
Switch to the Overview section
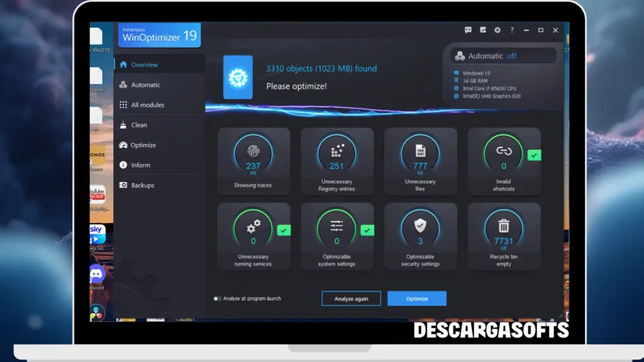pos(145,63)
